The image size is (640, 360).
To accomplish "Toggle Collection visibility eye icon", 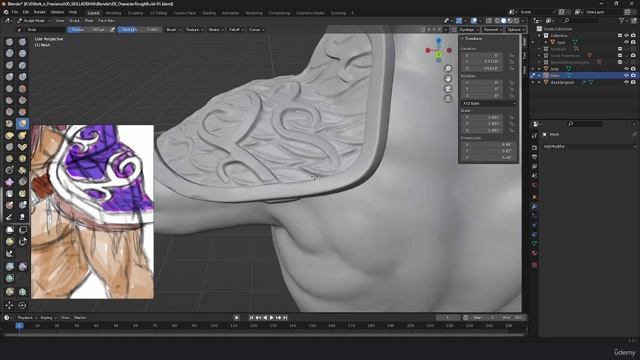I will click(x=626, y=36).
